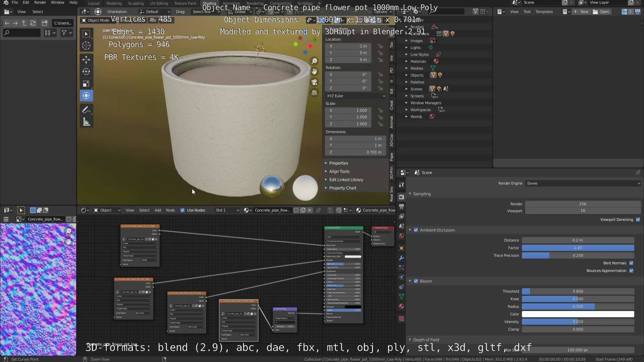Screen dimensions: 644x362
Task: Open the Render properties tab
Action: [x=401, y=197]
